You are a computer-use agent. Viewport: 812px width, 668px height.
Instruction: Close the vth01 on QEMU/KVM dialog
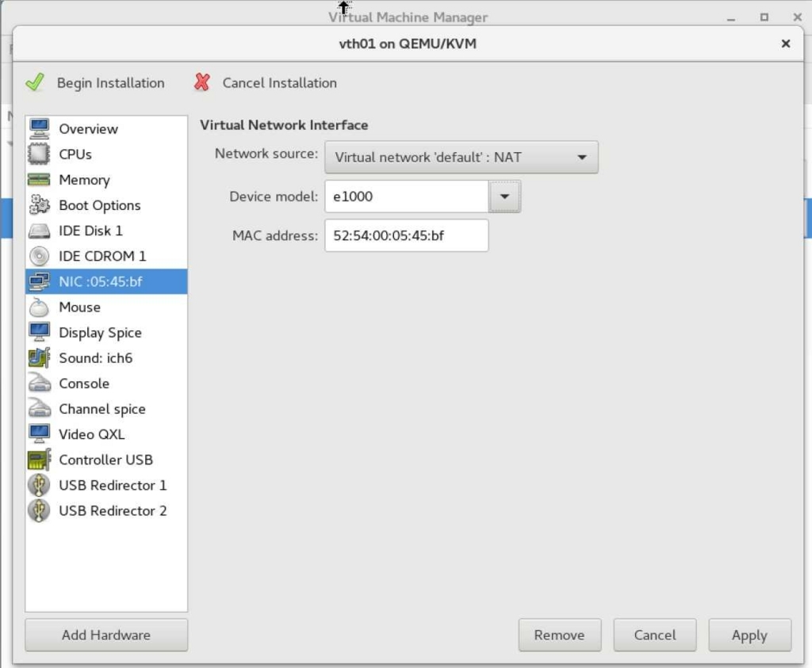(786, 44)
